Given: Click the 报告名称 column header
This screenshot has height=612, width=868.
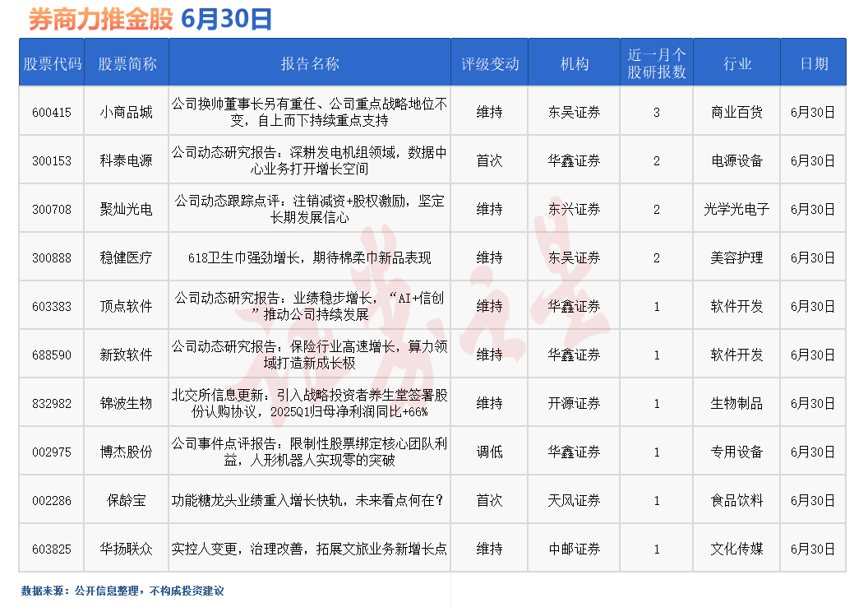Looking at the screenshot, I should (x=309, y=63).
